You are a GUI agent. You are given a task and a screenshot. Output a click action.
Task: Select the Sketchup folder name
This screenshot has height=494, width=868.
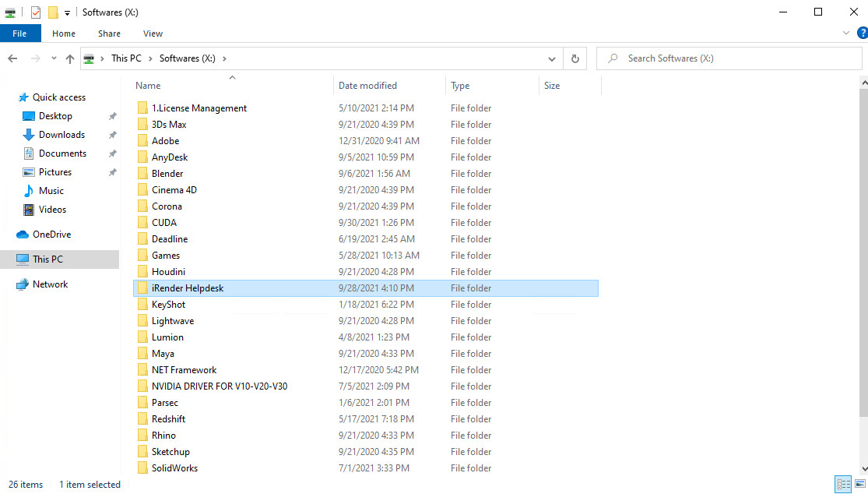(x=170, y=452)
